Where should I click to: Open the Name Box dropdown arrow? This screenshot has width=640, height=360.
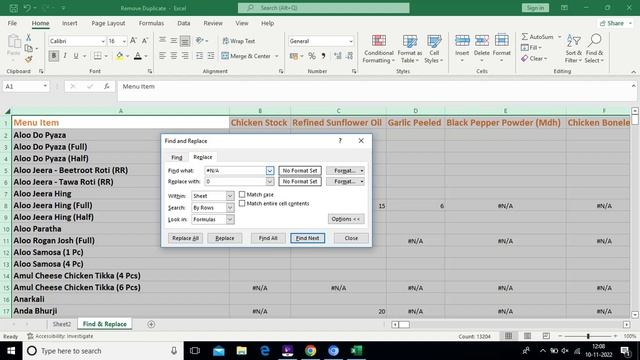(45, 86)
